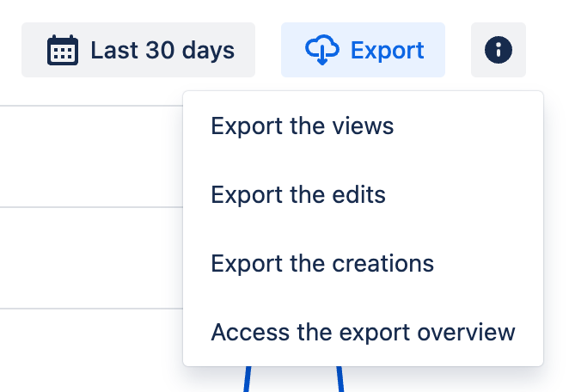This screenshot has height=392, width=569.
Task: Open the Last 30 days date range picker
Action: pyautogui.click(x=138, y=51)
